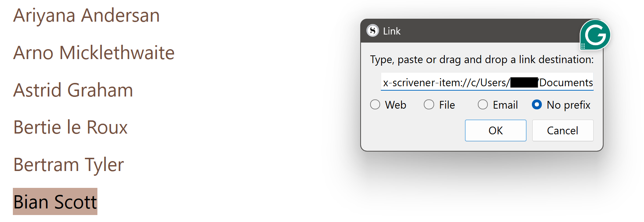Viewport: 644px width, 222px height.
Task: Open the Grammarly widget
Action: 595,35
